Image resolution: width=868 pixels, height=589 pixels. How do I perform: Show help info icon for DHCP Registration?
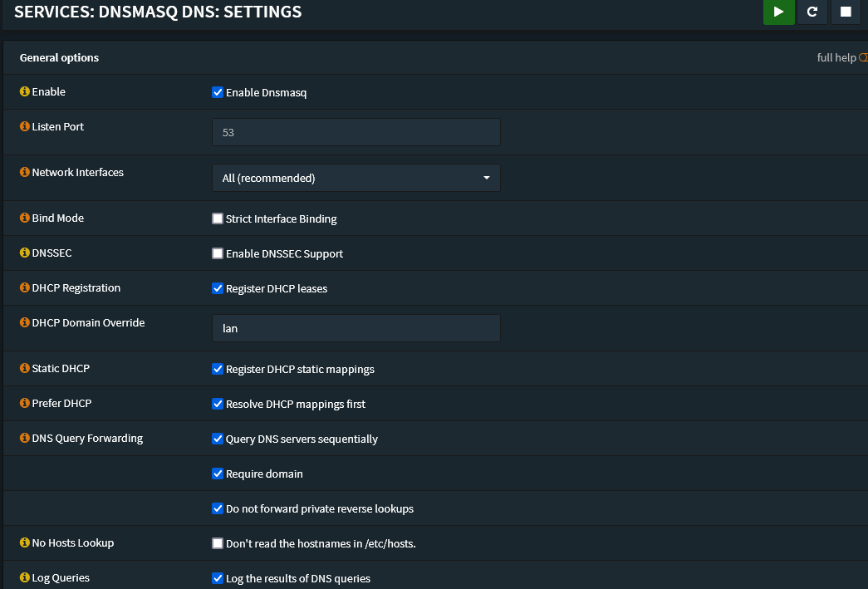[x=24, y=287]
